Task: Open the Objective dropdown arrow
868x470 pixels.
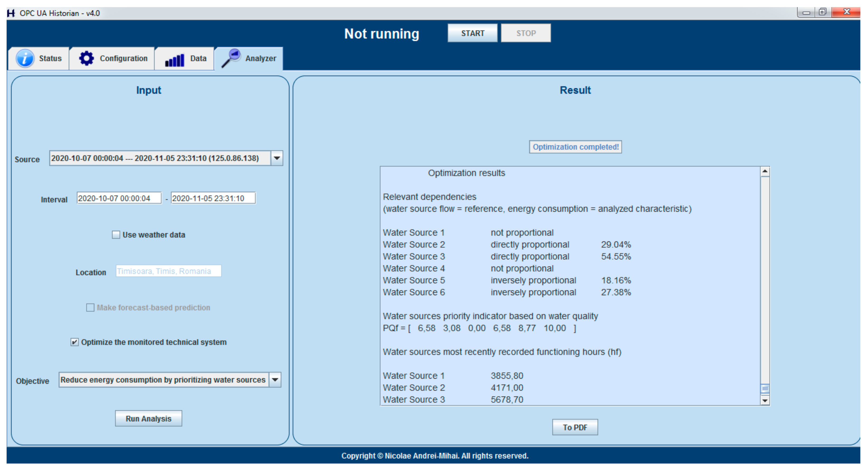Action: (275, 380)
